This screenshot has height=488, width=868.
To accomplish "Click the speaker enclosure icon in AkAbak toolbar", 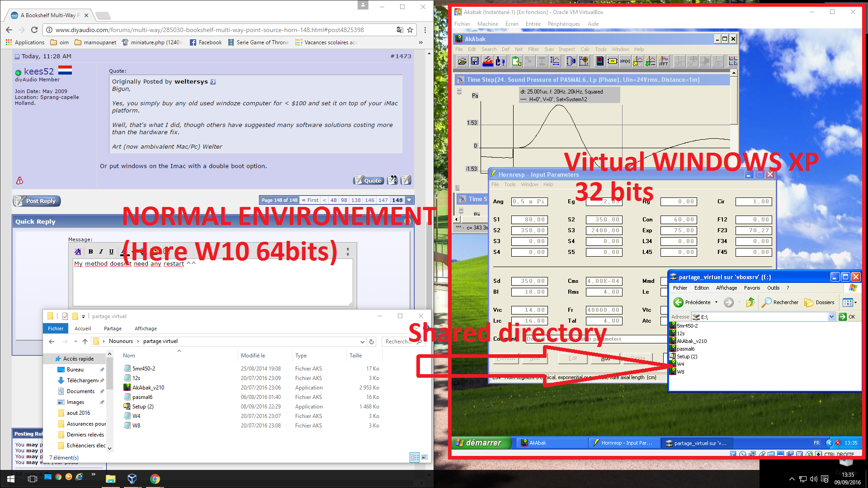I will click(x=600, y=61).
